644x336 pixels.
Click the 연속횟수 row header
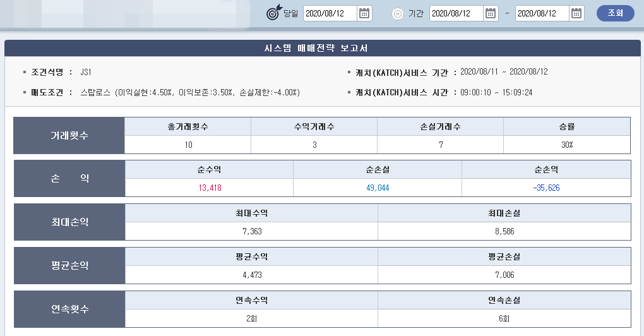click(69, 309)
